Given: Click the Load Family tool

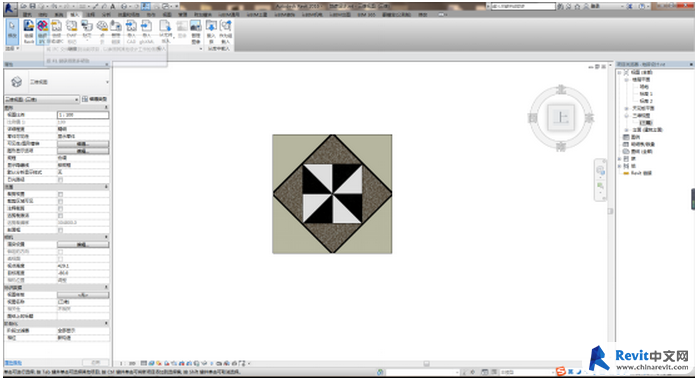Looking at the screenshot, I should pyautogui.click(x=211, y=32).
